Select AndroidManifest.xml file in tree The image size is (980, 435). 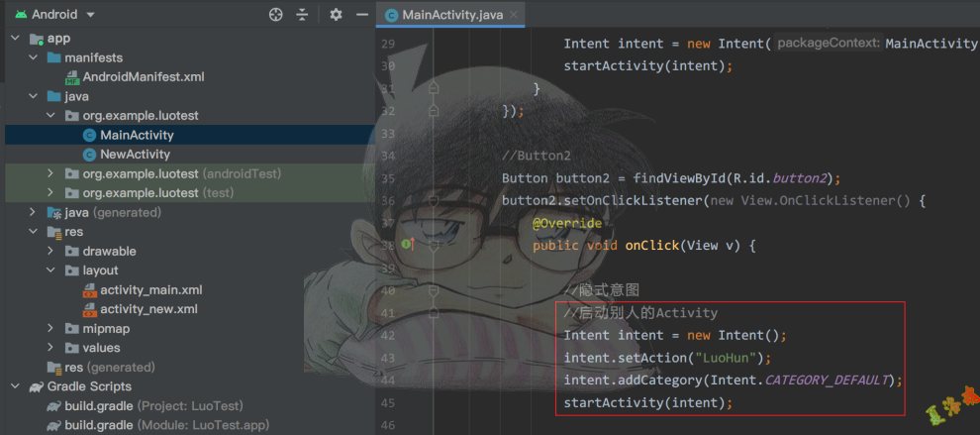coord(143,77)
